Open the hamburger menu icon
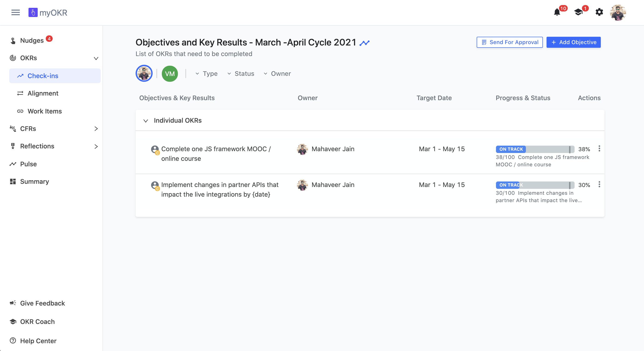 pyautogui.click(x=15, y=12)
